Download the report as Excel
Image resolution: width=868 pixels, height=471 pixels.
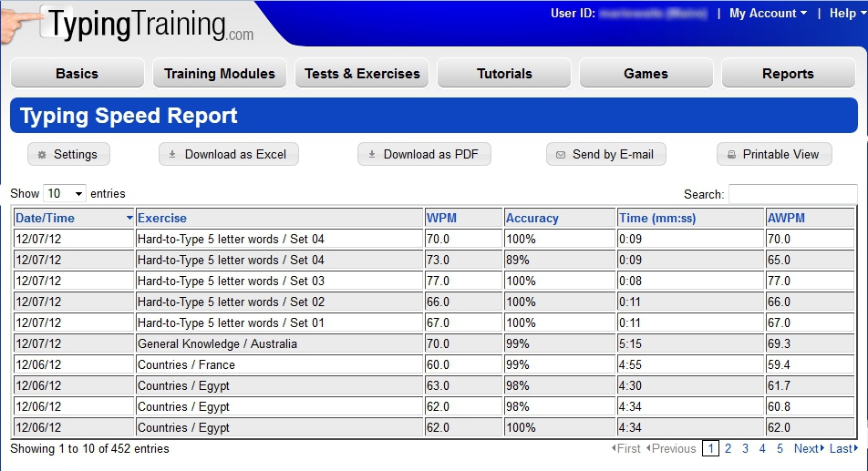[228, 155]
